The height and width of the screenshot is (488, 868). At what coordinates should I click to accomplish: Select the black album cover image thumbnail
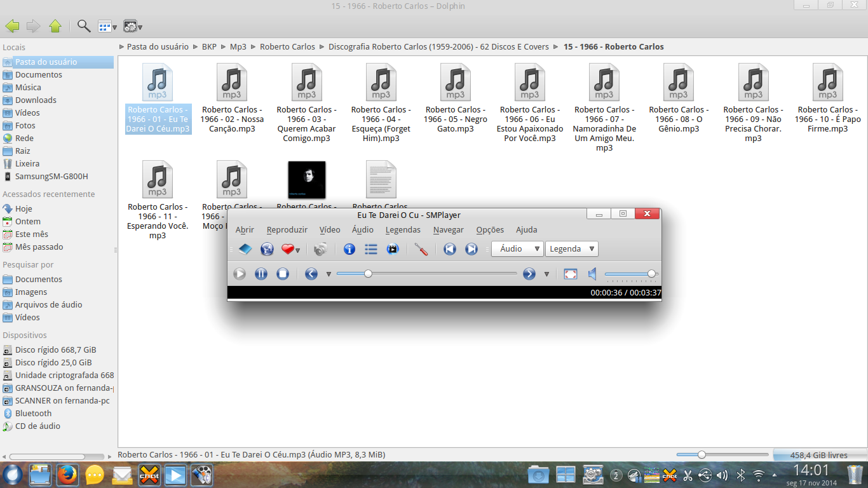(x=307, y=180)
